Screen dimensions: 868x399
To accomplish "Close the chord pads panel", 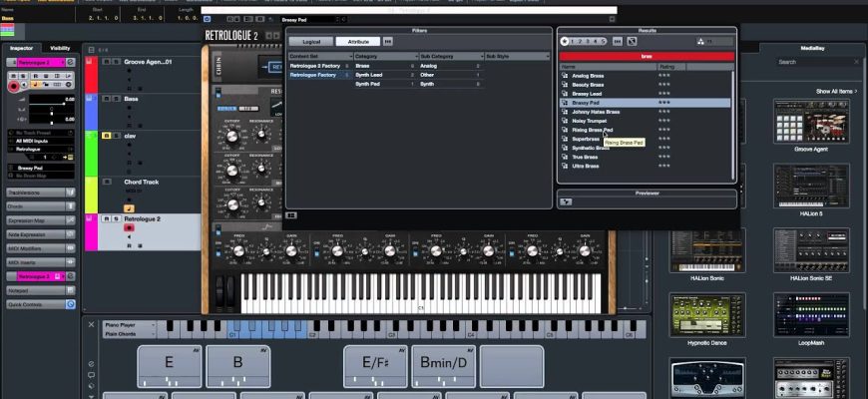I will [x=91, y=324].
